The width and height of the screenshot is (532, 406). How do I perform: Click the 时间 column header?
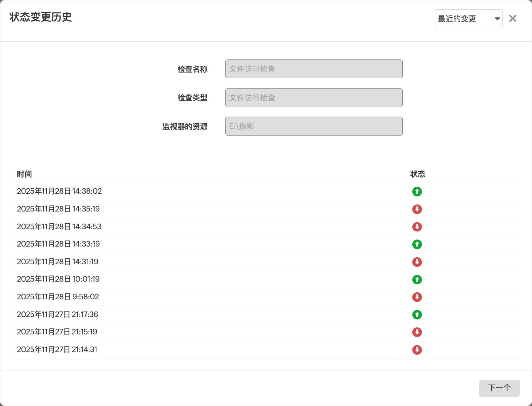[24, 174]
